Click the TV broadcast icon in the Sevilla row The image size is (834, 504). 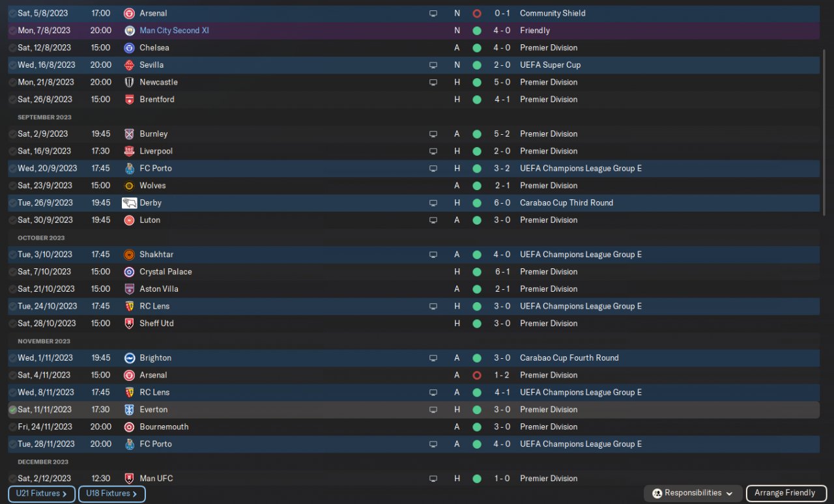433,65
